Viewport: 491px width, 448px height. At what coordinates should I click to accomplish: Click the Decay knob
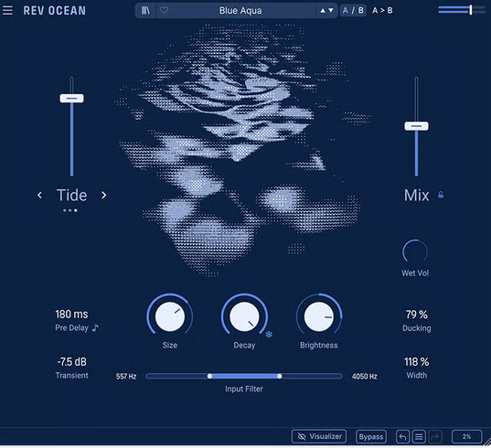click(244, 316)
